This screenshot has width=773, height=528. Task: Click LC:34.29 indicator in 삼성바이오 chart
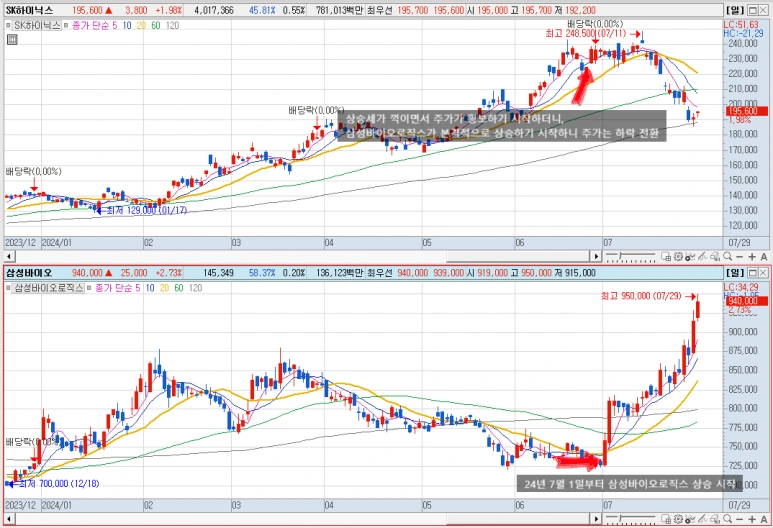pyautogui.click(x=741, y=287)
